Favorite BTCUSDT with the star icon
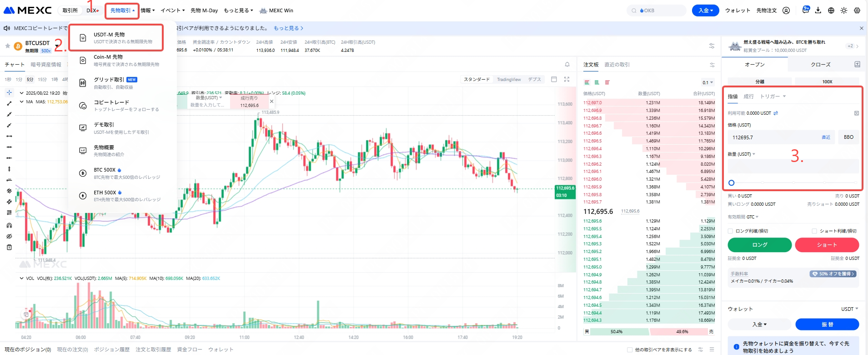Viewport: 868px width, 355px height. (7, 46)
